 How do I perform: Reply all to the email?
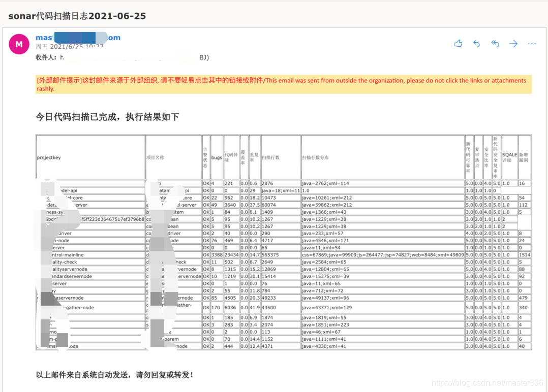(x=495, y=44)
